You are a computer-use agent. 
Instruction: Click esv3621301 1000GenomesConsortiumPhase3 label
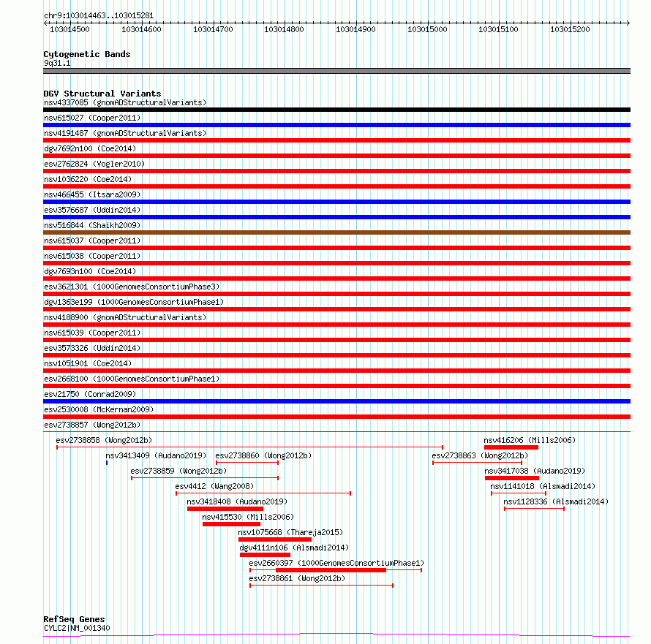pos(132,287)
